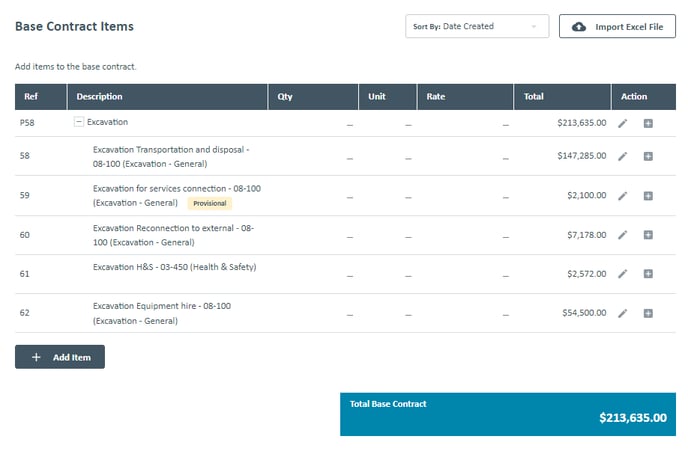Click plus icon for item 61
688x454 pixels.
(648, 274)
